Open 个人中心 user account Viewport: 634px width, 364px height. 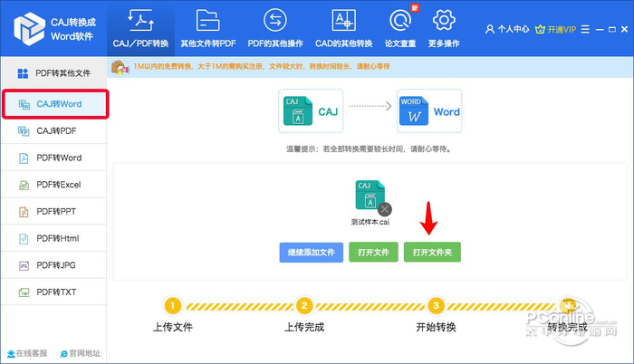(507, 29)
